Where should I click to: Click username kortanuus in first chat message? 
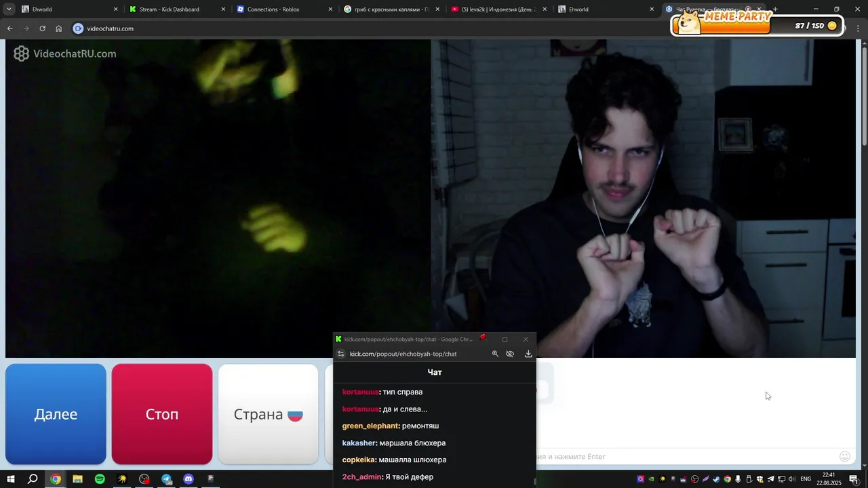pos(360,392)
